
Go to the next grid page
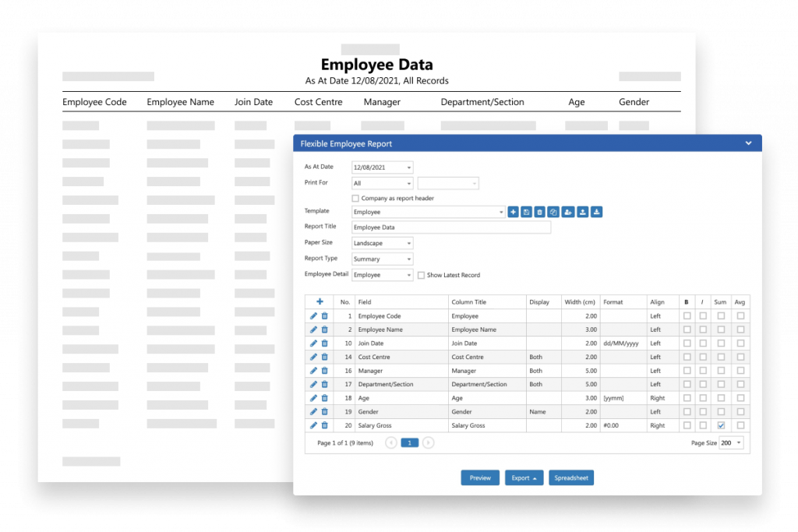coord(429,443)
